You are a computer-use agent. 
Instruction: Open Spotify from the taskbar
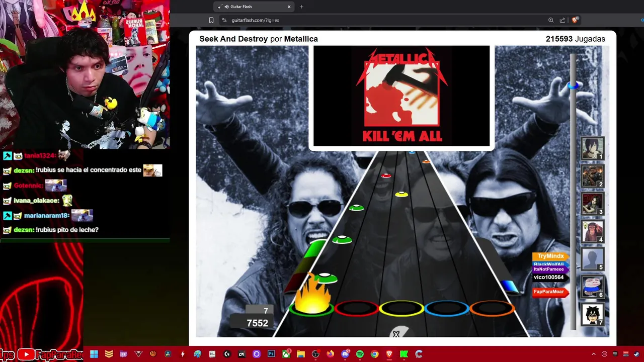coord(360,354)
